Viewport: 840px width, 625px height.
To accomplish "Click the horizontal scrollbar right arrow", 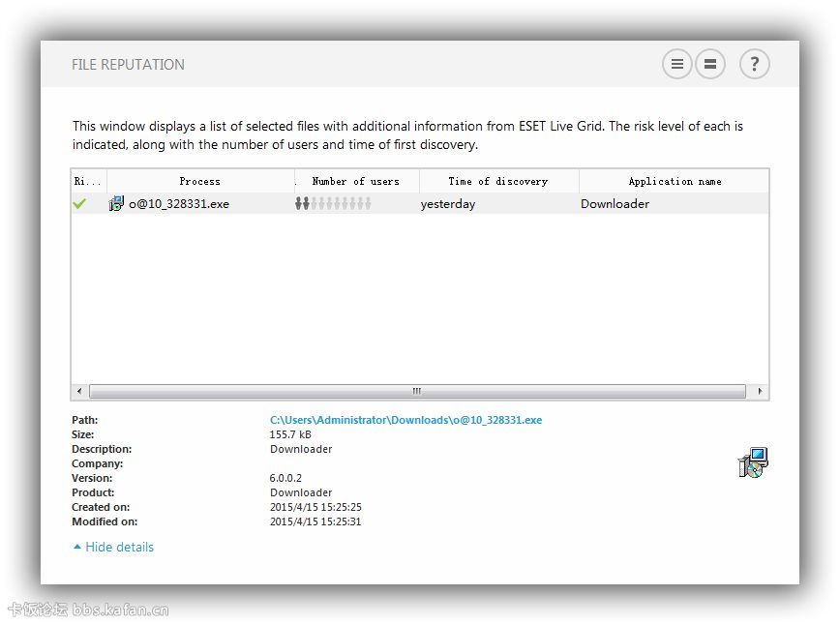I will point(760,392).
